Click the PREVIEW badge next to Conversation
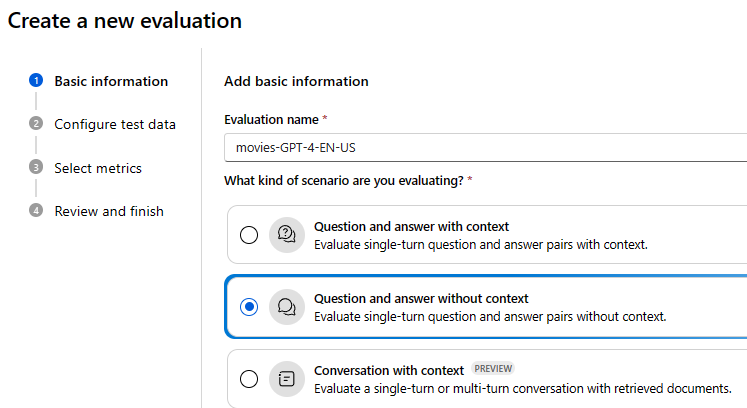 pyautogui.click(x=493, y=368)
